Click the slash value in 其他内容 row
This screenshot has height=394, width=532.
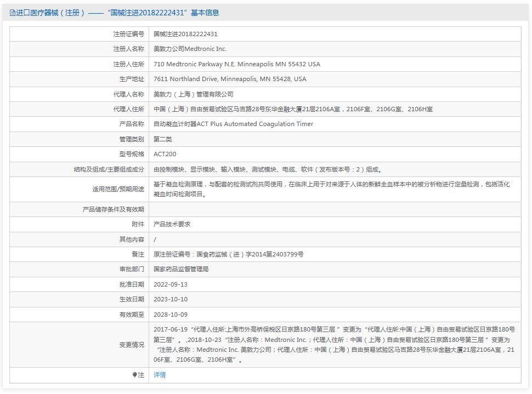tap(155, 239)
